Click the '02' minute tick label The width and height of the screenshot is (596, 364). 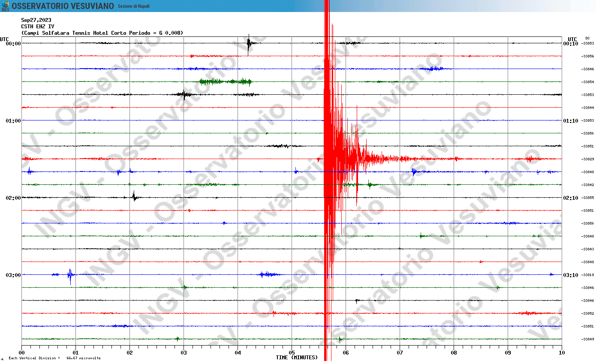129,353
